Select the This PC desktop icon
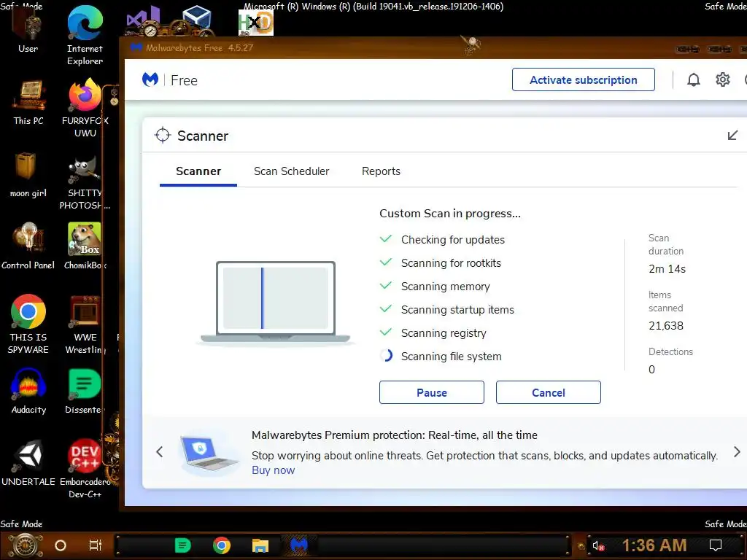Screen dimensions: 747x560 [28, 102]
